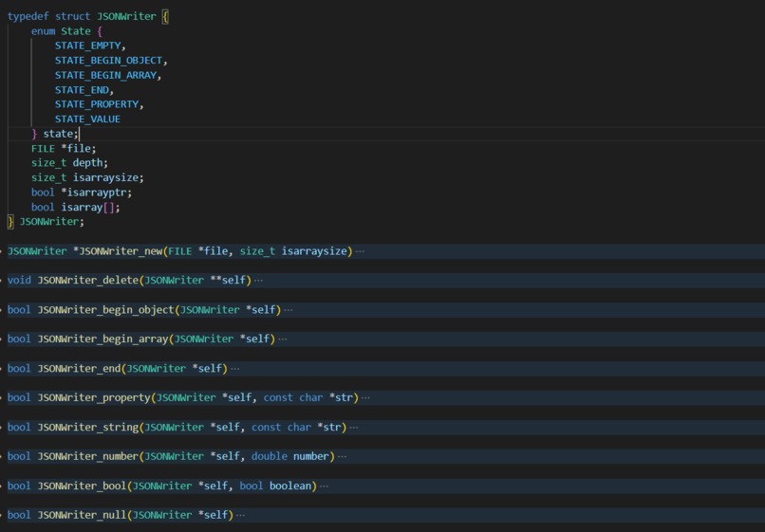Click the '**self' parameter in JSONWriter_delete
Screen dimensions: 765x532
click(228, 281)
